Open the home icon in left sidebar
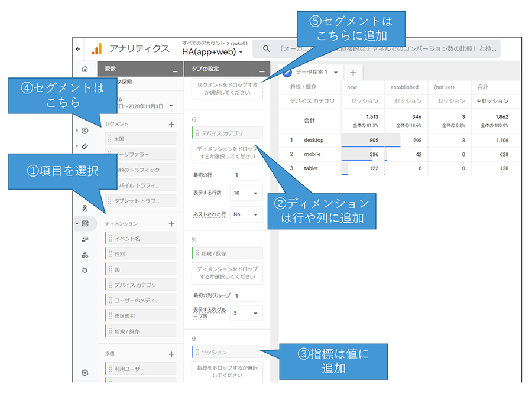532x394 pixels. pos(85,69)
